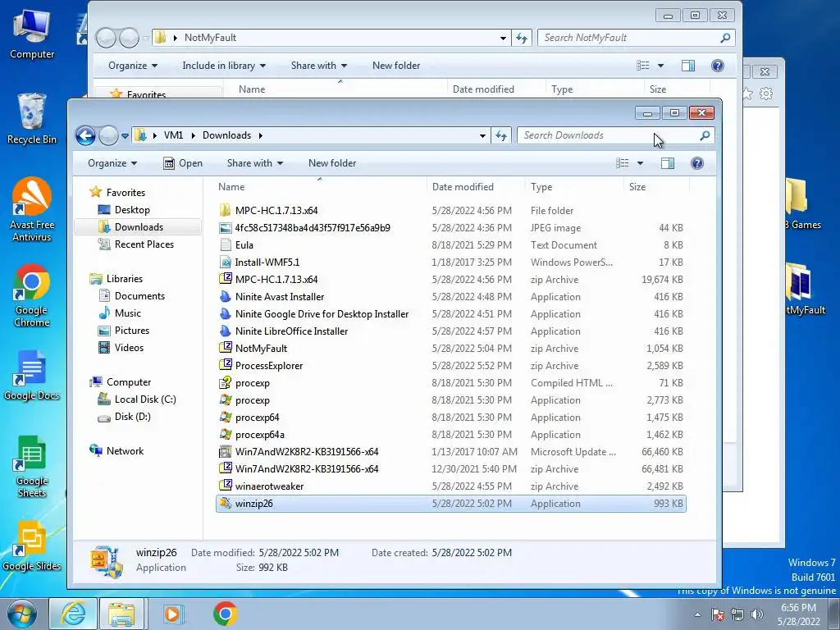Click the Ninite Avast Installer icon
Screen dimensions: 840x630
coord(225,296)
